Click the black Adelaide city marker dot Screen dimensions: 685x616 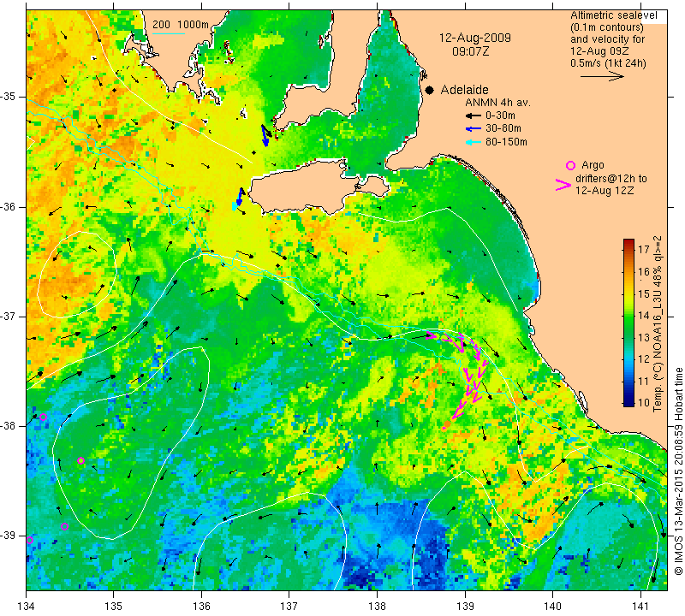430,90
